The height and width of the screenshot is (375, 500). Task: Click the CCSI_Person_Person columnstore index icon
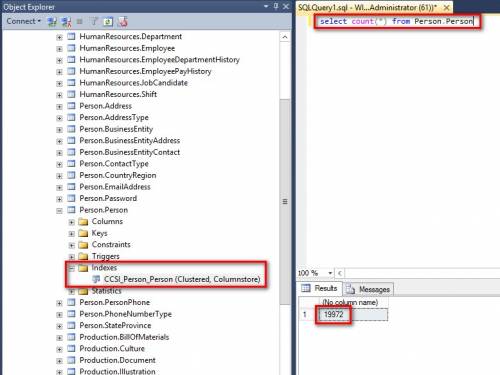tap(96, 279)
